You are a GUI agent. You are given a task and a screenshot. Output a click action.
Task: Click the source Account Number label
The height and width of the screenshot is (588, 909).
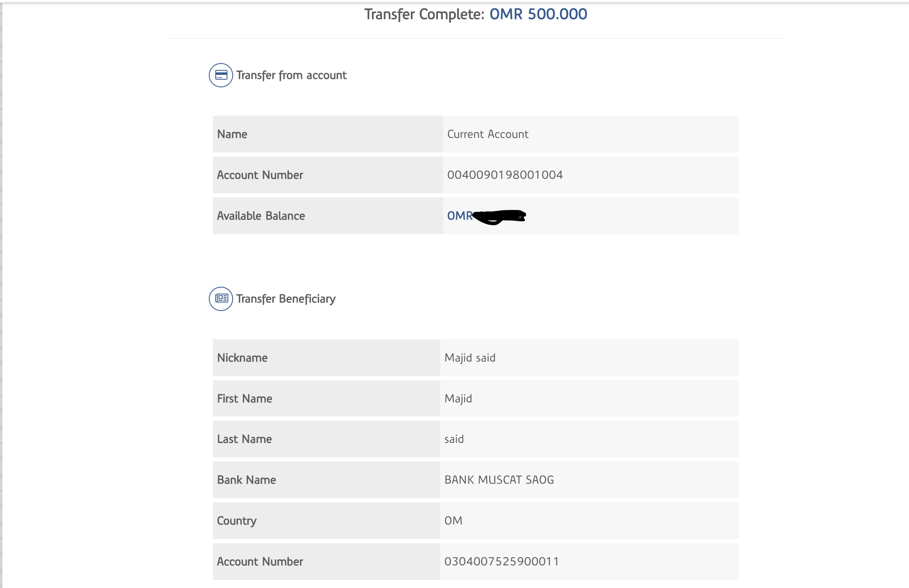(x=260, y=175)
